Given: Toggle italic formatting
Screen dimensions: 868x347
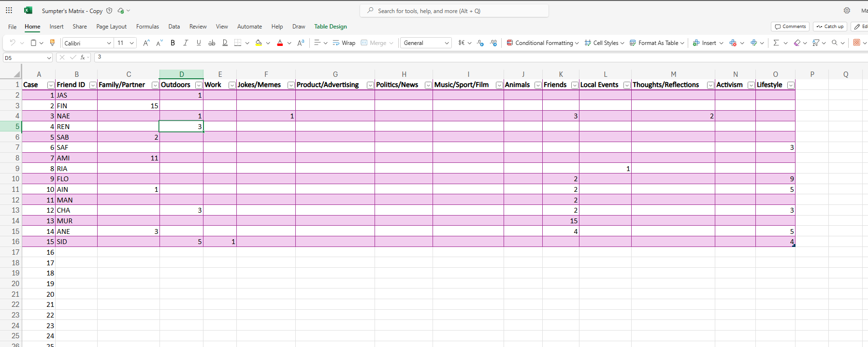Looking at the screenshot, I should pos(186,43).
